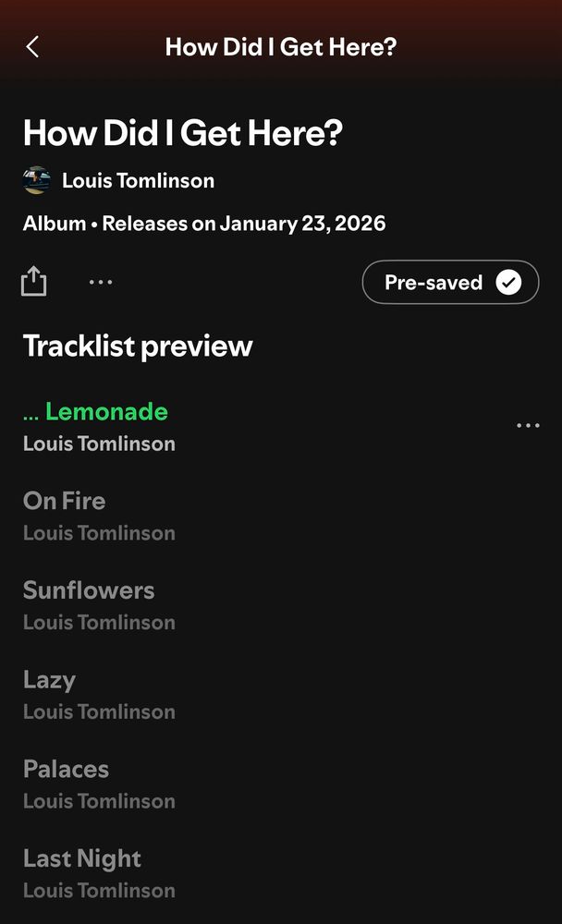Screen dimensions: 562x924
Task: Tap the header title How Did I Get Here?
Action: (281, 47)
